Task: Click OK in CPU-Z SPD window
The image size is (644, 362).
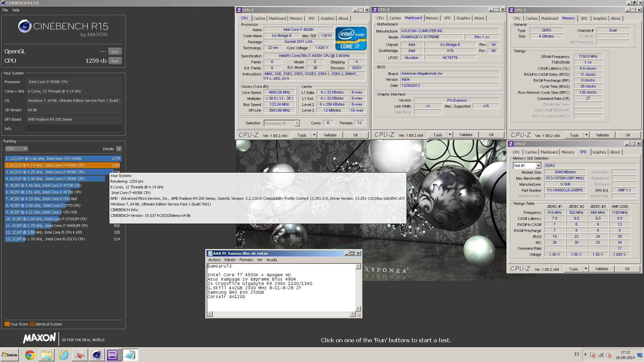Action: 627,269
